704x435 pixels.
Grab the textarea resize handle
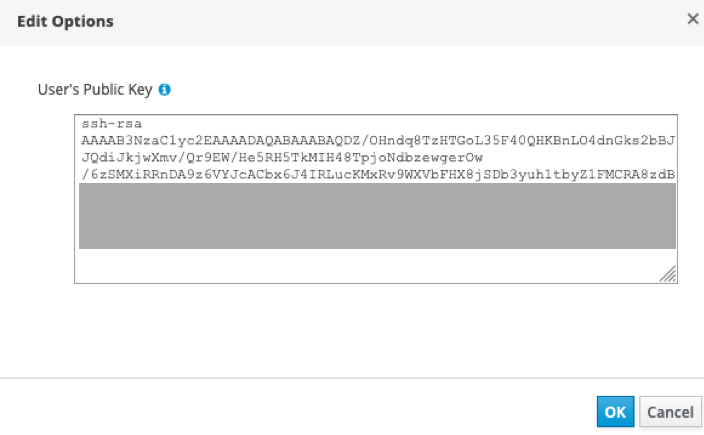pyautogui.click(x=668, y=274)
